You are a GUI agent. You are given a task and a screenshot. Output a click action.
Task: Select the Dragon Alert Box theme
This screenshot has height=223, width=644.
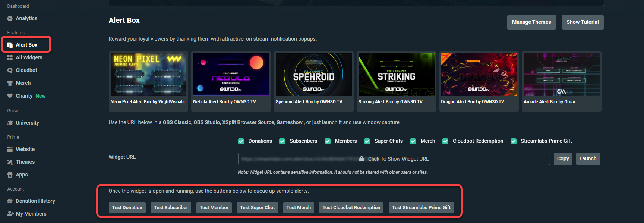479,81
